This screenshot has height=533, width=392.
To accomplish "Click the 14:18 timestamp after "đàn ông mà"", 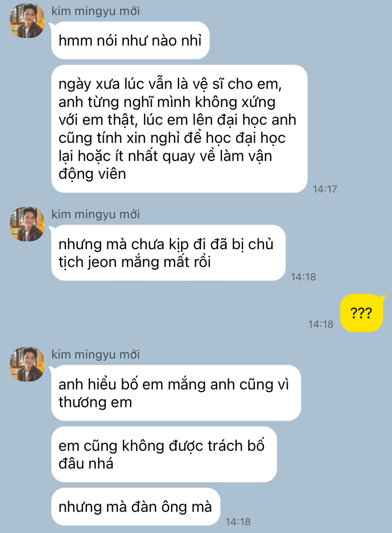I will (238, 522).
